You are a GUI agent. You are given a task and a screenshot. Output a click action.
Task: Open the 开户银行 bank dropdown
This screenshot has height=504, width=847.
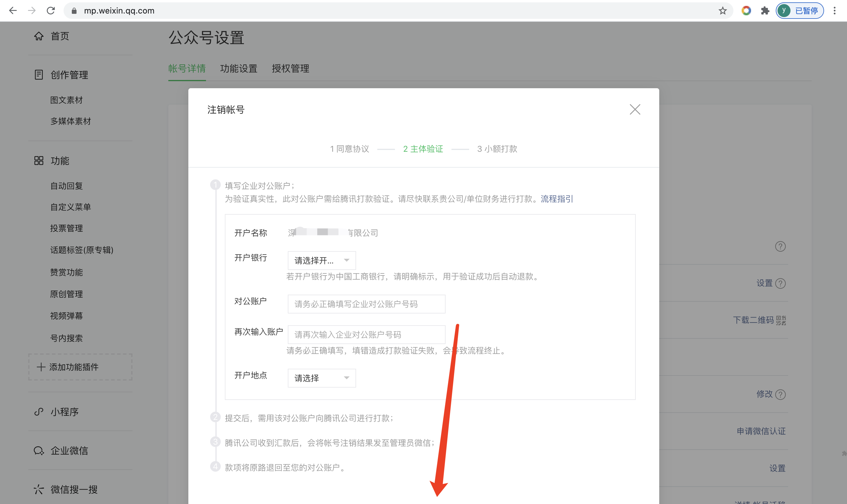click(x=322, y=261)
